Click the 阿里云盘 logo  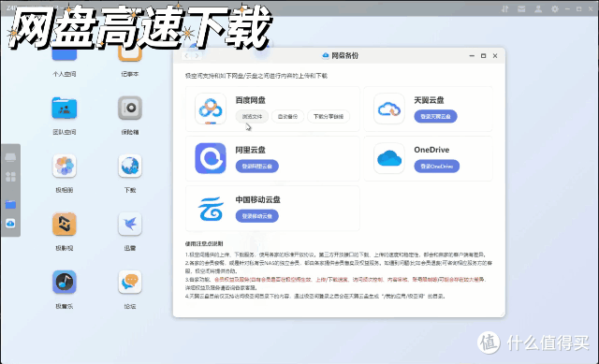[211, 158]
